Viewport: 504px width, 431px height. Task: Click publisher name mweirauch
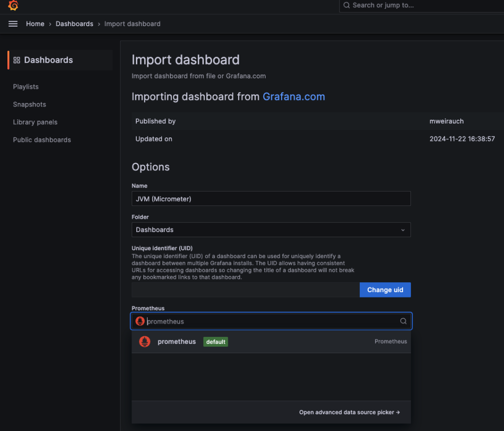click(x=446, y=121)
